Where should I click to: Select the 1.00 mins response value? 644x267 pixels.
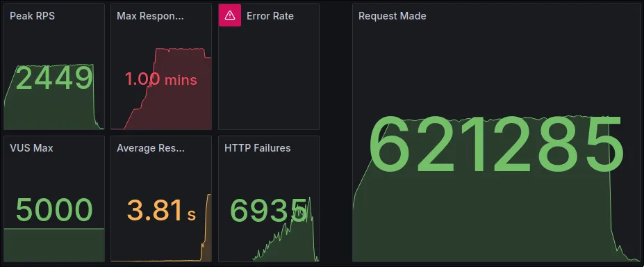coord(161,79)
